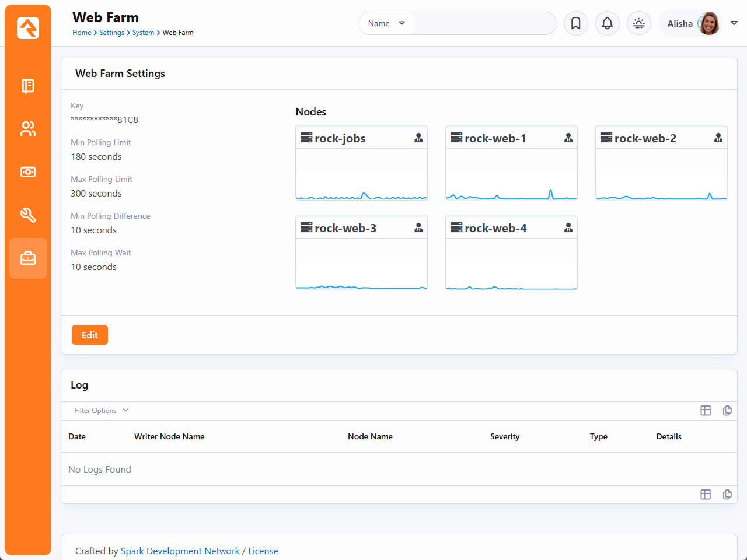Click into the header search field
This screenshot has height=560, width=747.
[484, 23]
